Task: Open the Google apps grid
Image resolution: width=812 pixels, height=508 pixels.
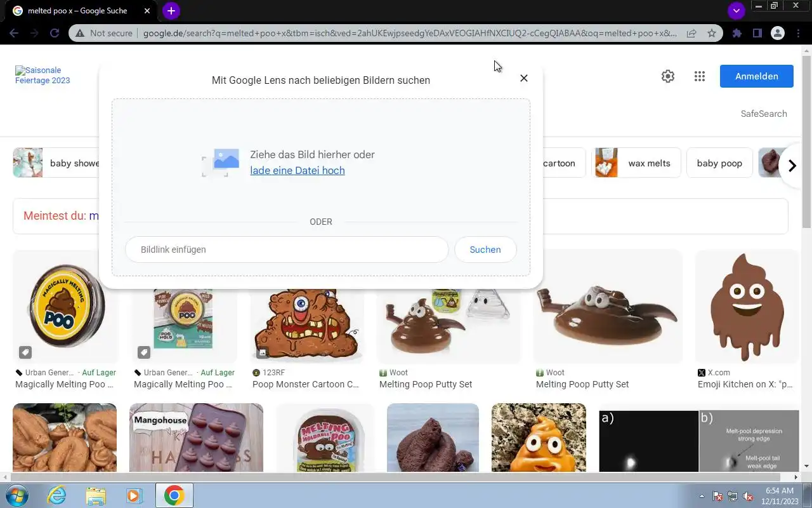Action: [x=700, y=76]
